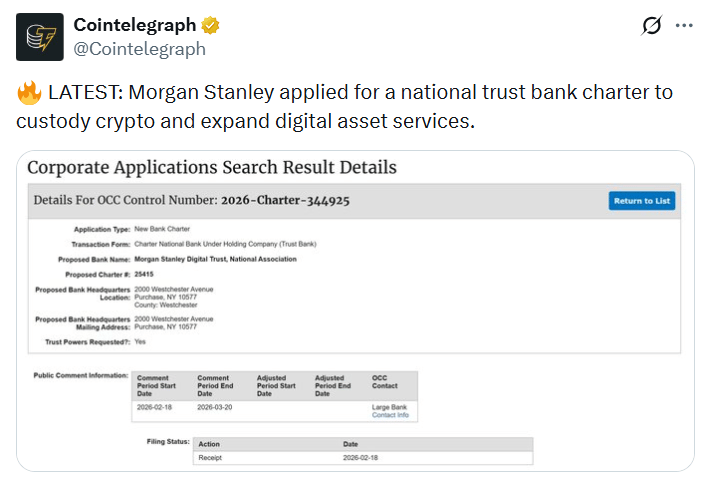Screen dimensions: 715x481
Task: Open the @Cointelegraph handle link
Action: [x=139, y=48]
